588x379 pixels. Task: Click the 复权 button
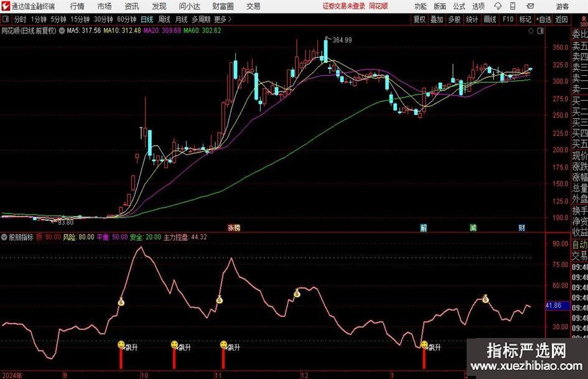click(x=419, y=19)
